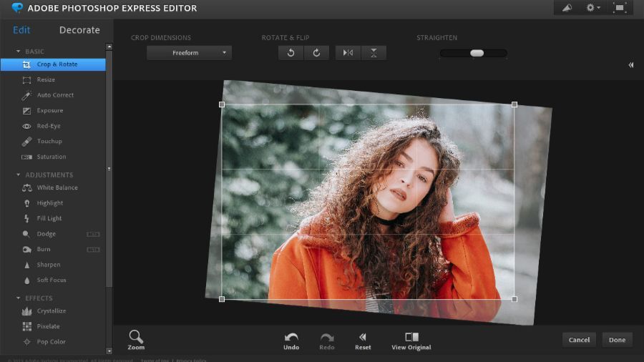Click the rotate left (counterclockwise) icon

(291, 53)
